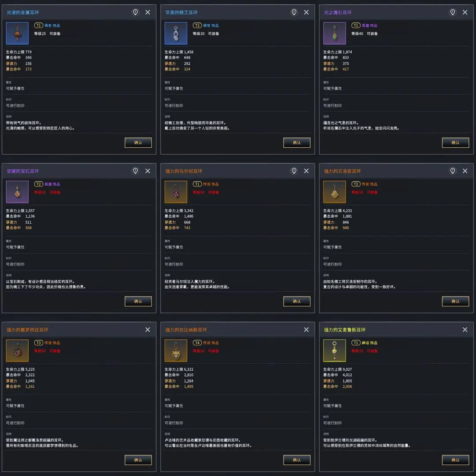Confirm the 强力的马尔坦耳环 panel with 确认
The width and height of the screenshot is (476, 476).
pyautogui.click(x=297, y=301)
